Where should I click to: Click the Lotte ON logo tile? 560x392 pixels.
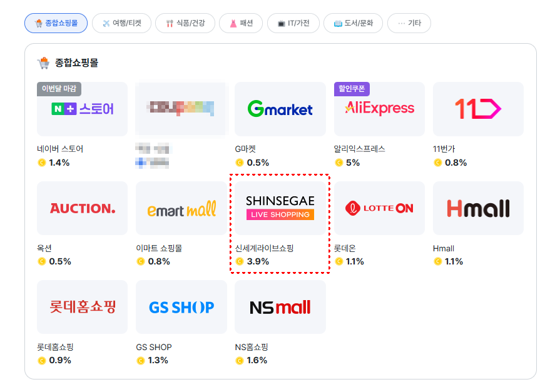[379, 208]
